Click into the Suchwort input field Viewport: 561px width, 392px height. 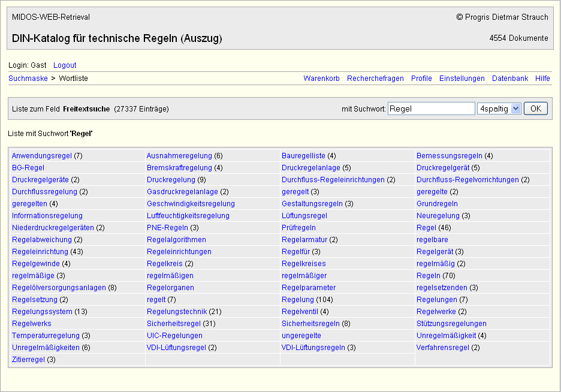tap(431, 108)
